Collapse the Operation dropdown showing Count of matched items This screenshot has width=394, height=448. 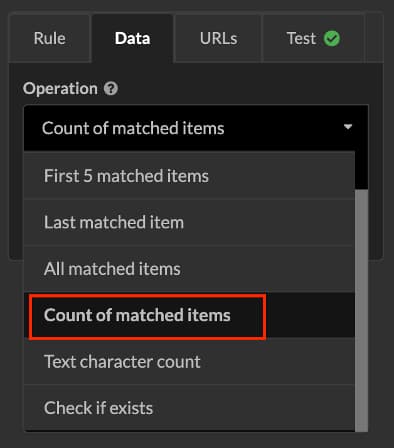point(196,128)
